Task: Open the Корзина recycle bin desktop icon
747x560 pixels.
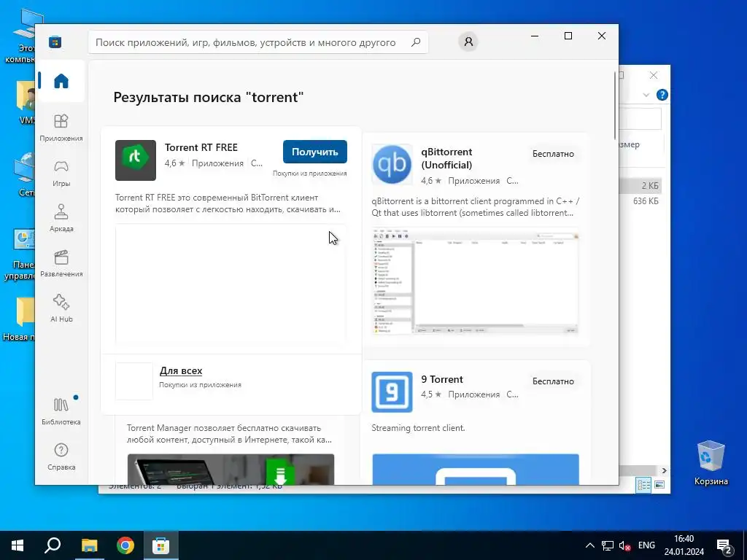Action: tap(711, 463)
